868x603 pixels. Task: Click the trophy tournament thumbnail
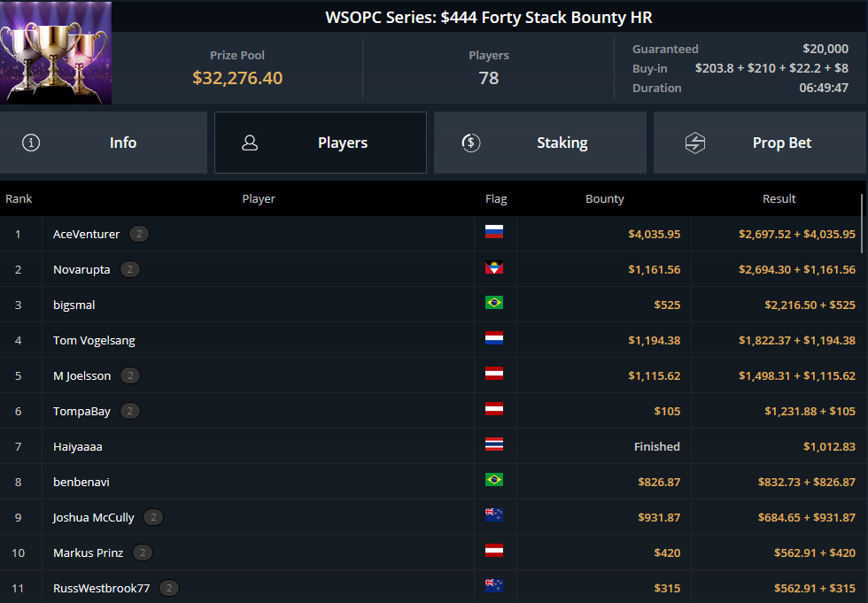[56, 52]
